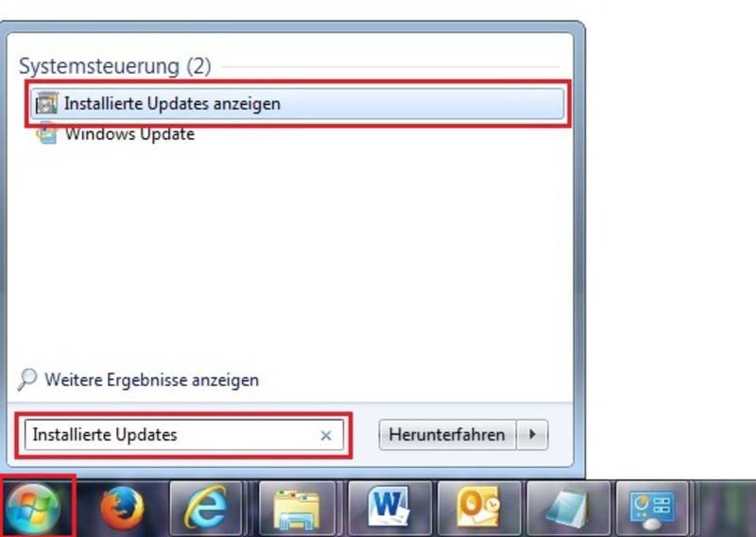Open Windows Explorer folder icon
756x537 pixels.
click(x=297, y=508)
